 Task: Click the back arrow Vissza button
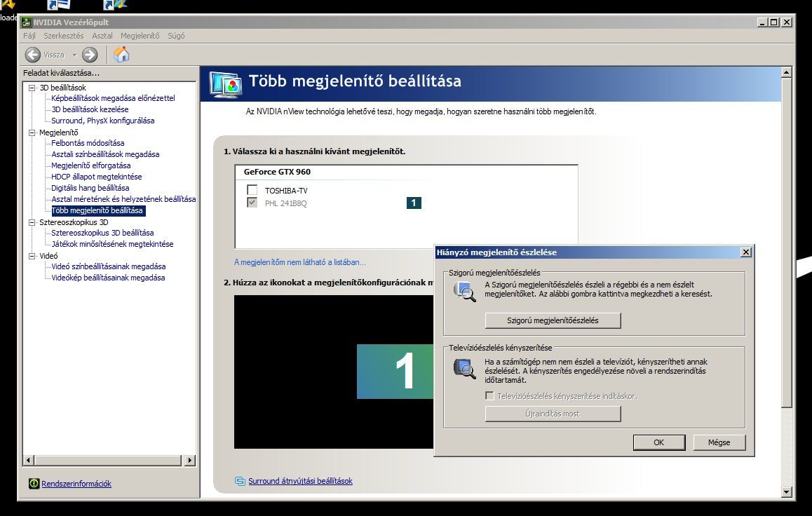click(33, 55)
